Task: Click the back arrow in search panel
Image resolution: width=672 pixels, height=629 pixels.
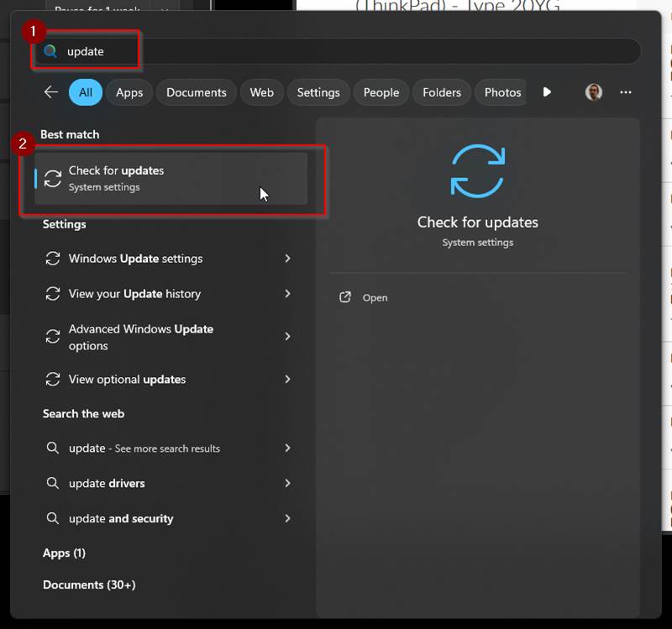Action: 51,92
